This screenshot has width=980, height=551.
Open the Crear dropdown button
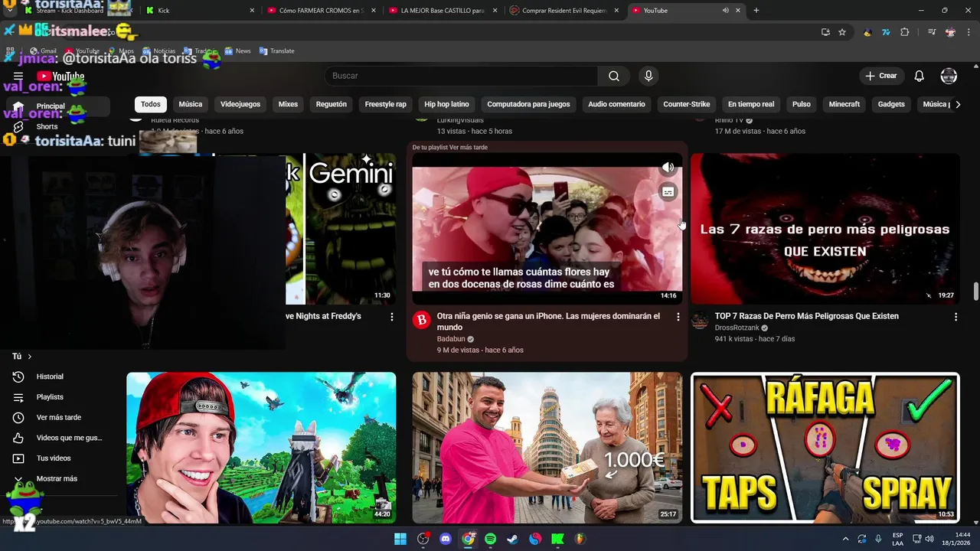(x=881, y=76)
